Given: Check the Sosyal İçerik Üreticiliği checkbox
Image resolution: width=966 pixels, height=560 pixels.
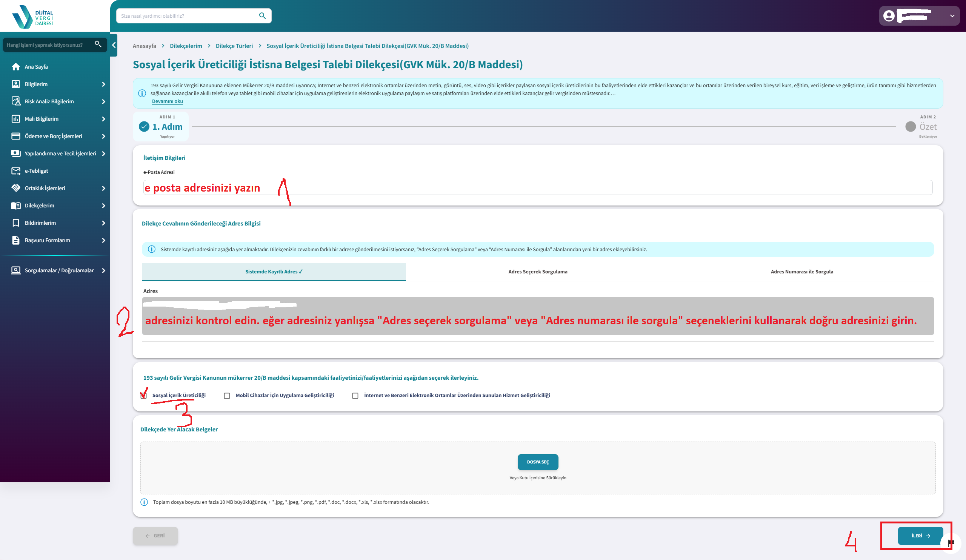Looking at the screenshot, I should 144,396.
